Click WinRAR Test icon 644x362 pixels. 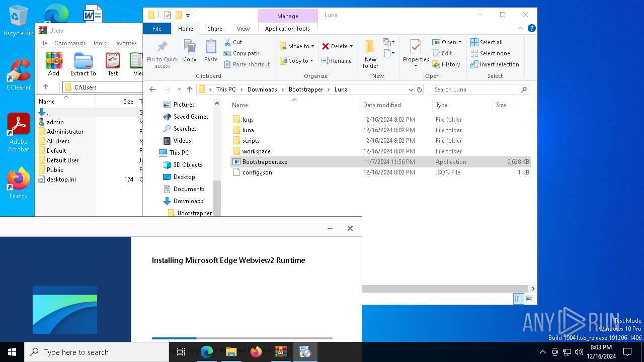click(x=113, y=64)
